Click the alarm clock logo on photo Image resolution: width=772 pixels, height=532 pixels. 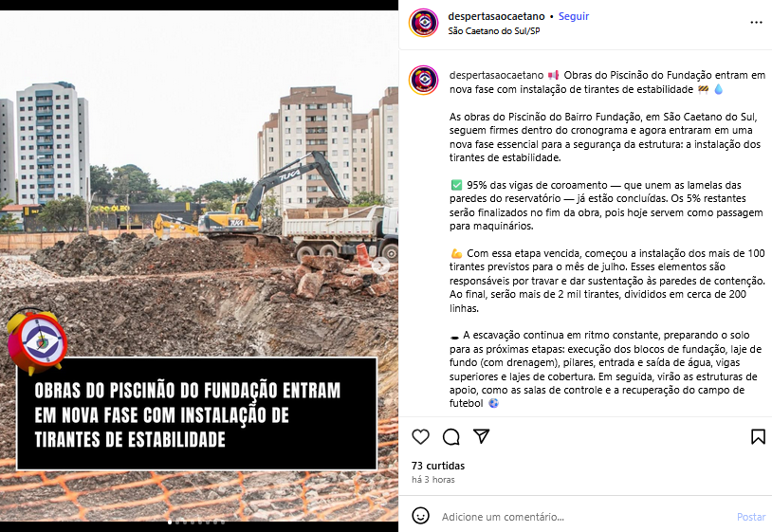(x=37, y=341)
